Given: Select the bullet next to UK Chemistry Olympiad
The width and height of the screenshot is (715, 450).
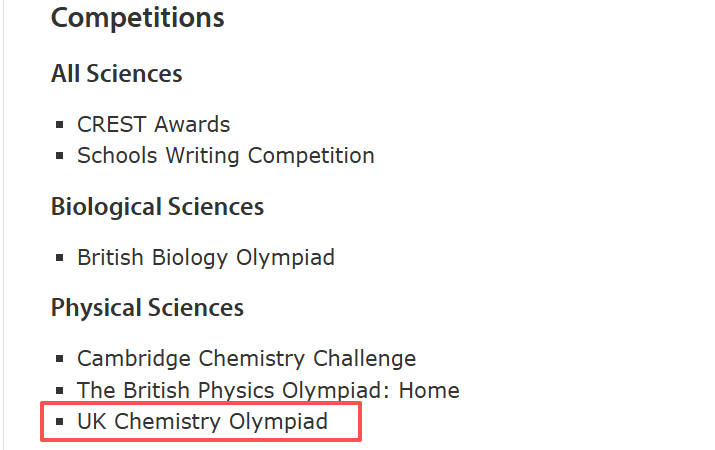Looking at the screenshot, I should tap(60, 423).
